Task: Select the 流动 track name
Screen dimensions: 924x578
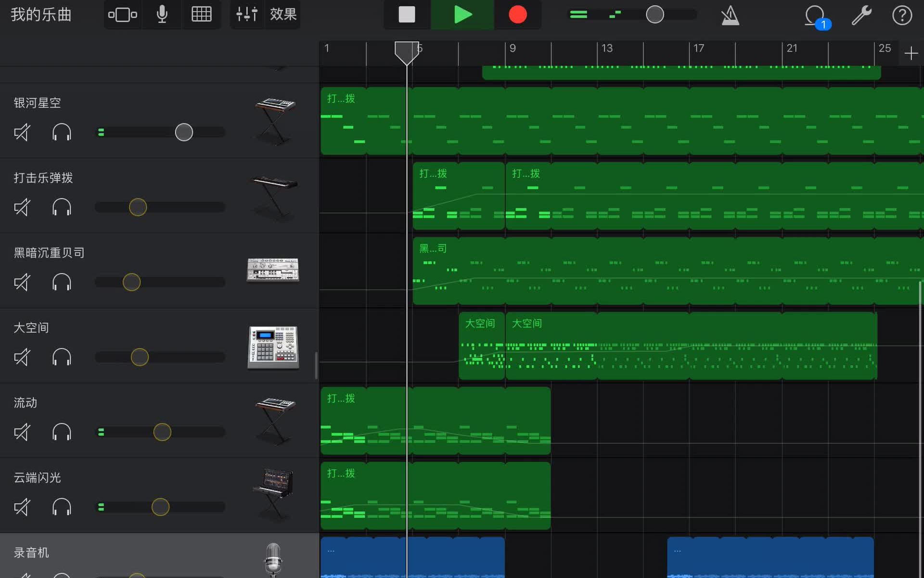Action: tap(26, 403)
